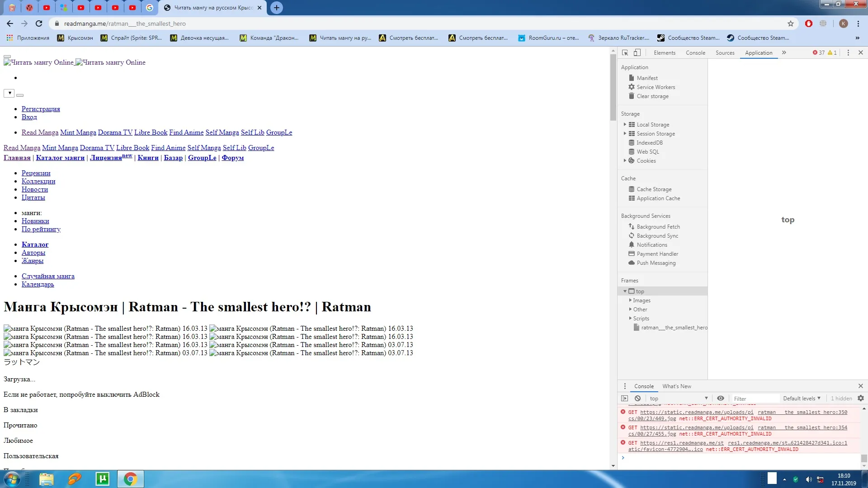
Task: Focus the console Filter field
Action: click(755, 399)
